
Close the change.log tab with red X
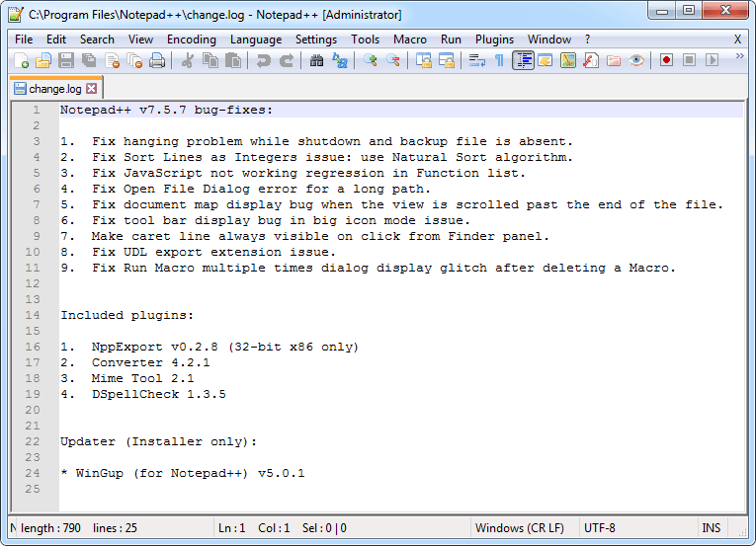(x=92, y=89)
